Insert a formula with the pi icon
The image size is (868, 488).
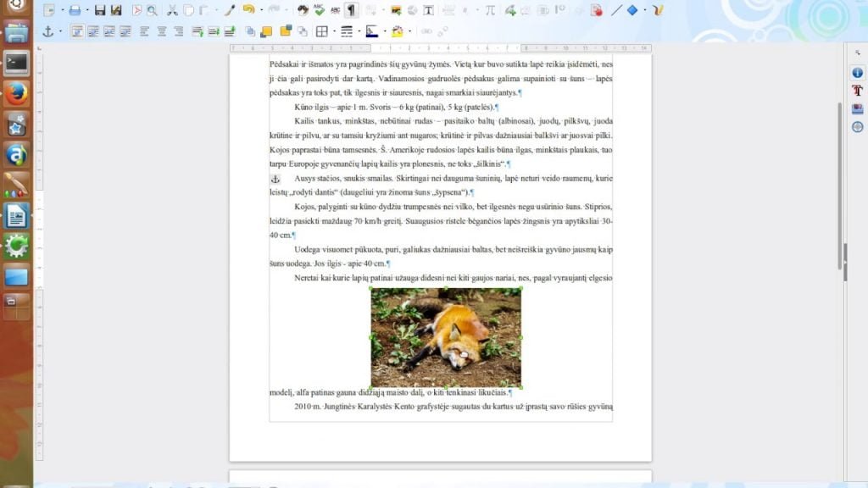[490, 10]
